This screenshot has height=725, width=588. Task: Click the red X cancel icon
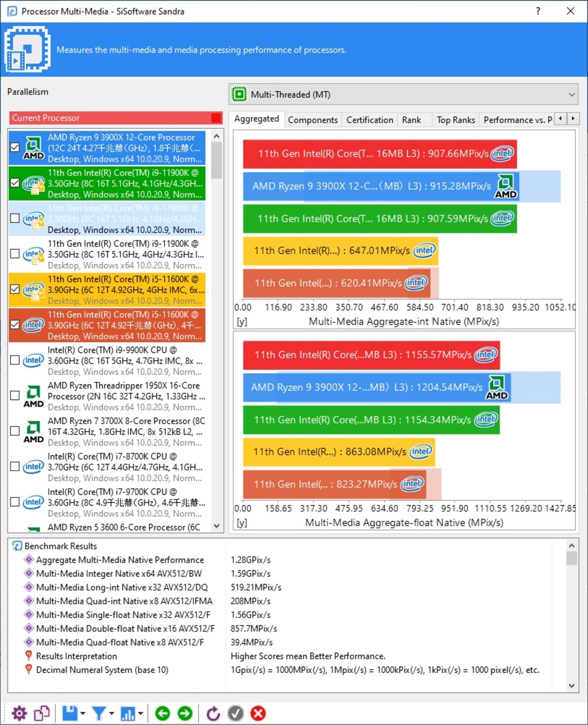tap(258, 713)
